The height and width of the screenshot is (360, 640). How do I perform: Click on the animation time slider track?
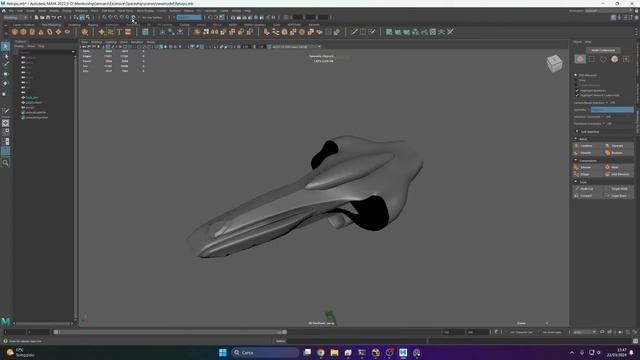point(170,332)
